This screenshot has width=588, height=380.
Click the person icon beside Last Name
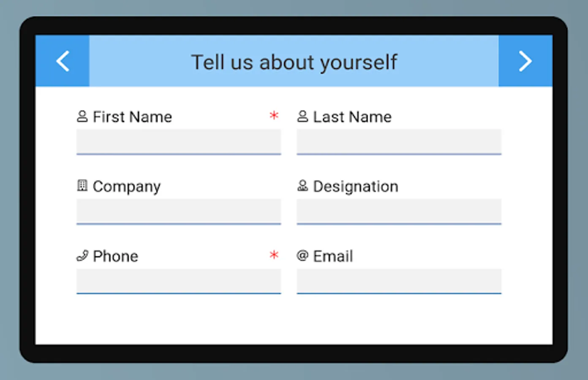302,116
